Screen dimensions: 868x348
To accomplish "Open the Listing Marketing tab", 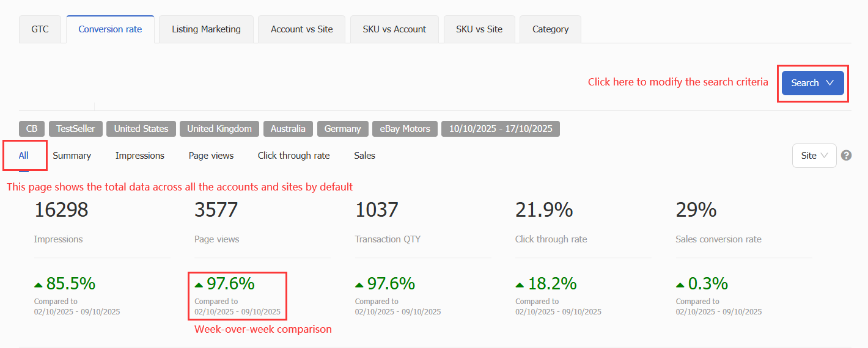I will [x=206, y=29].
